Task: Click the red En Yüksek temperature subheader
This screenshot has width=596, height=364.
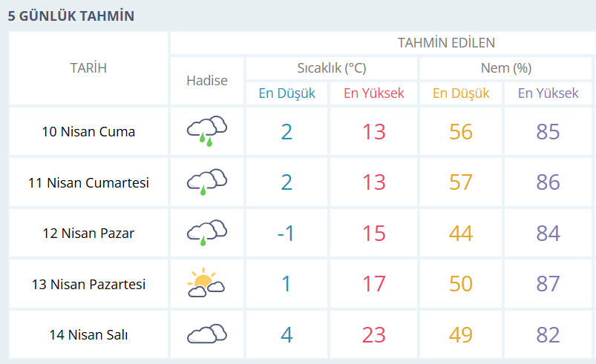Action: [x=373, y=93]
